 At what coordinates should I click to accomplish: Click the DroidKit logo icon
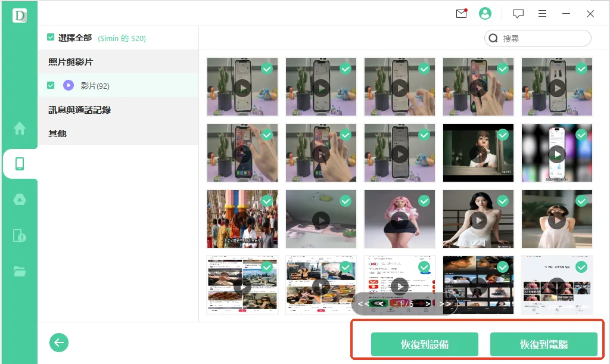tap(20, 15)
